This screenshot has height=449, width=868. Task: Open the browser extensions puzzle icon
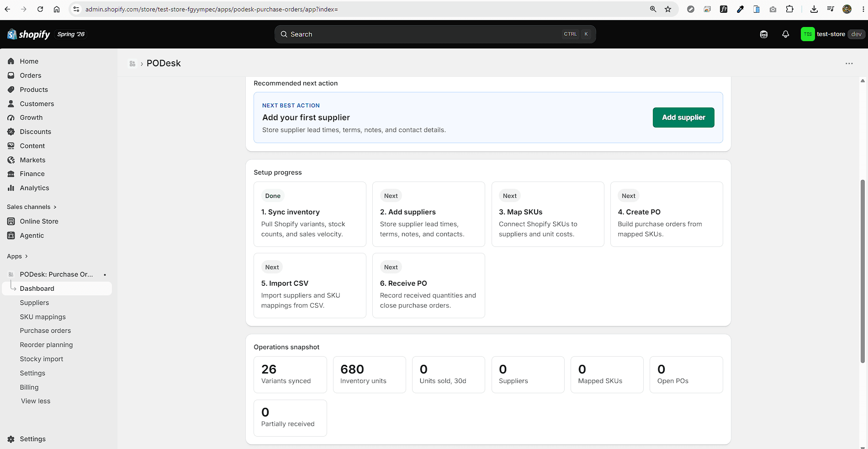pyautogui.click(x=789, y=9)
